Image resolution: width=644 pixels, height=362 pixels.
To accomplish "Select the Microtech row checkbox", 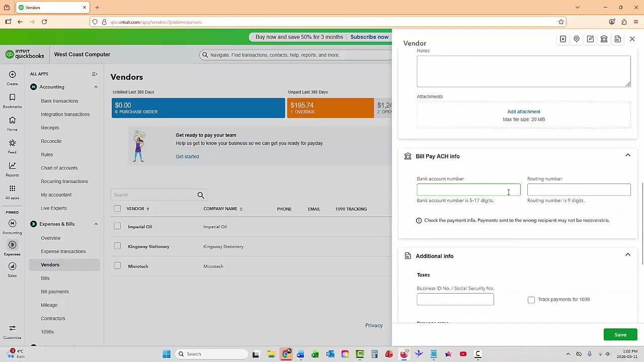I will point(117,266).
